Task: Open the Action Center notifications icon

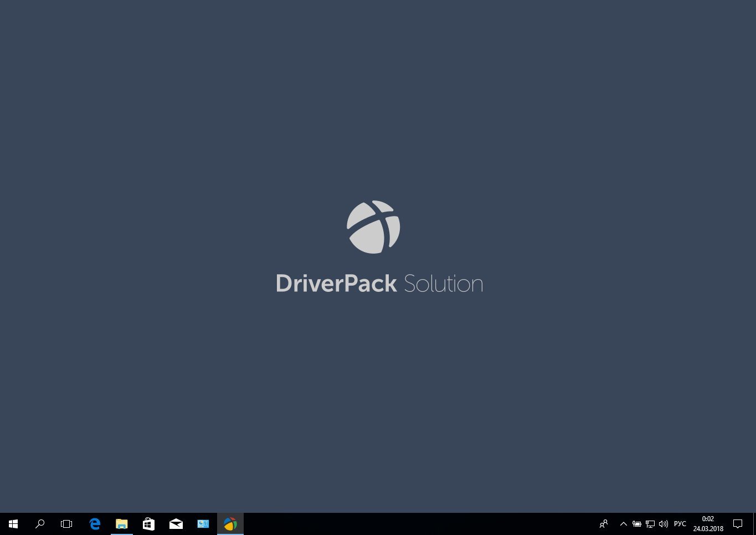Action: [x=738, y=524]
